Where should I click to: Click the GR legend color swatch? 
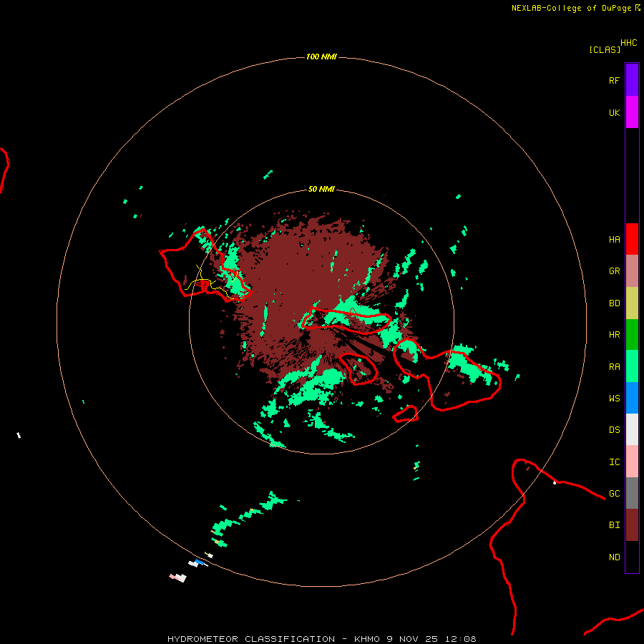[x=632, y=271]
